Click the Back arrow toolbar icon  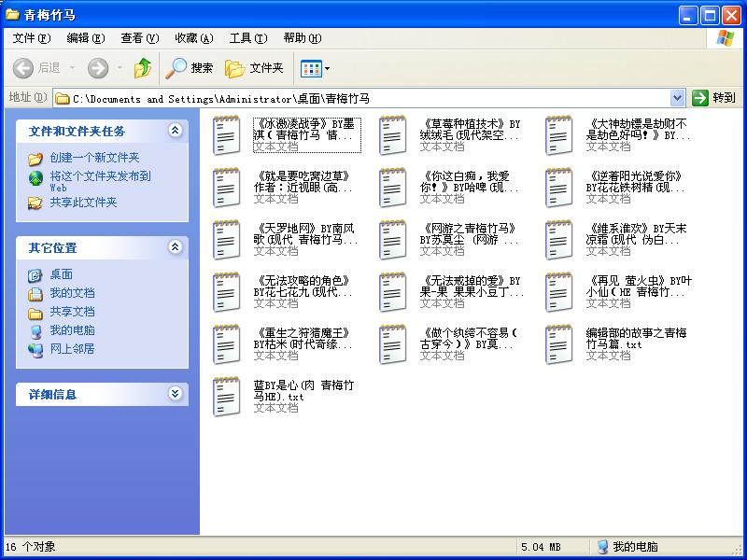24,68
